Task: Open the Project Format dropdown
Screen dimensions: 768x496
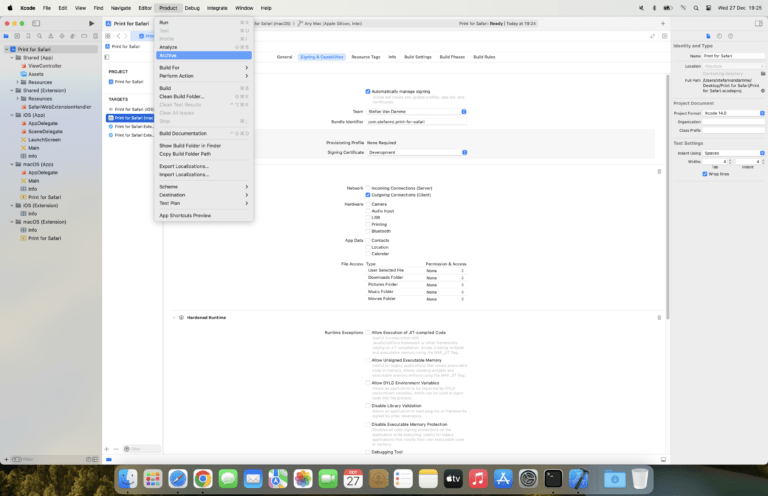Action: click(734, 113)
